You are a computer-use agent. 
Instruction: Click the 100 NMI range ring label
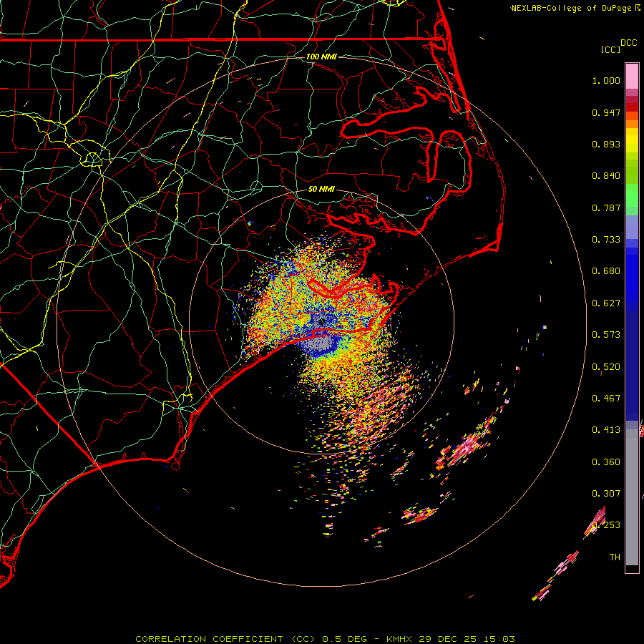click(x=321, y=57)
